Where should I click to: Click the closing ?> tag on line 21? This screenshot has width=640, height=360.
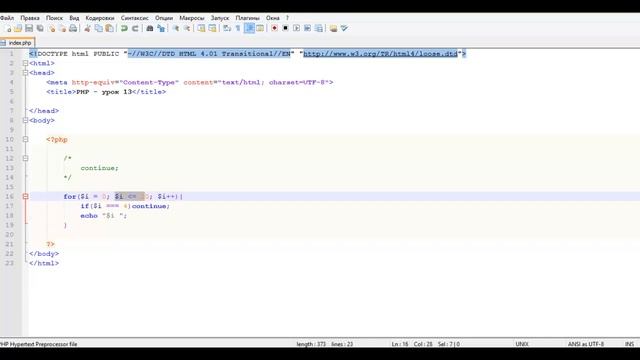tap(50, 244)
